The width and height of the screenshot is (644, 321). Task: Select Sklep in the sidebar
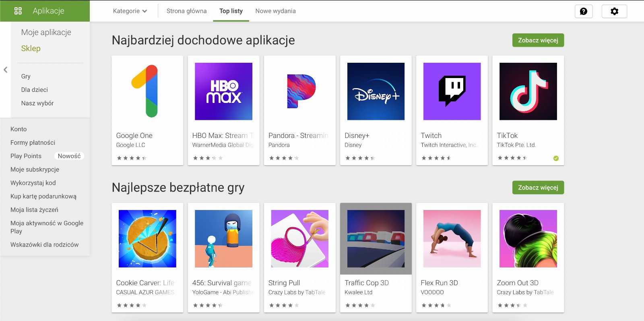click(x=31, y=48)
